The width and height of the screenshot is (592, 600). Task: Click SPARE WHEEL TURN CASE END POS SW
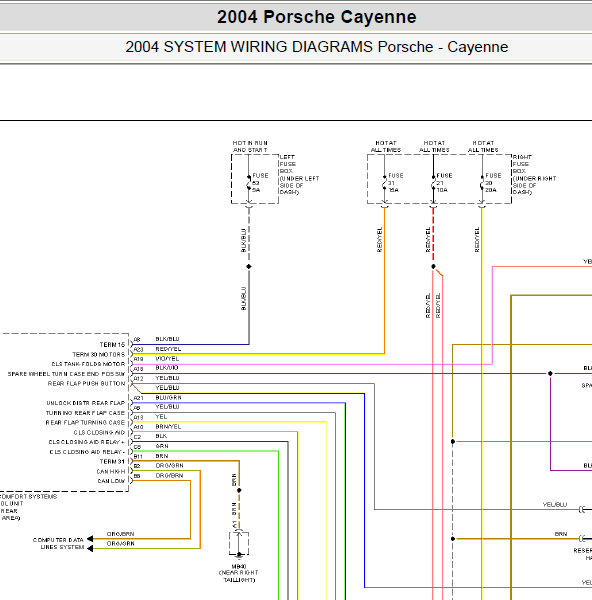67,374
